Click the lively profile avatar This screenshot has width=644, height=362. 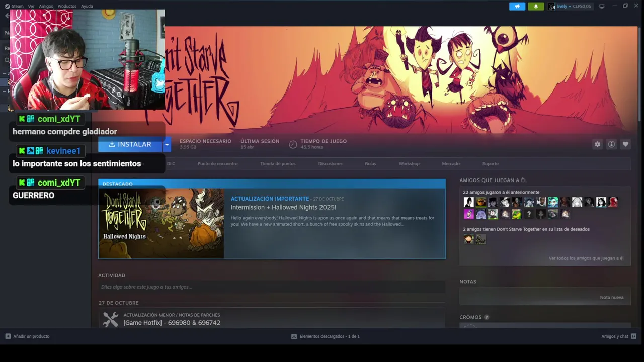click(551, 6)
